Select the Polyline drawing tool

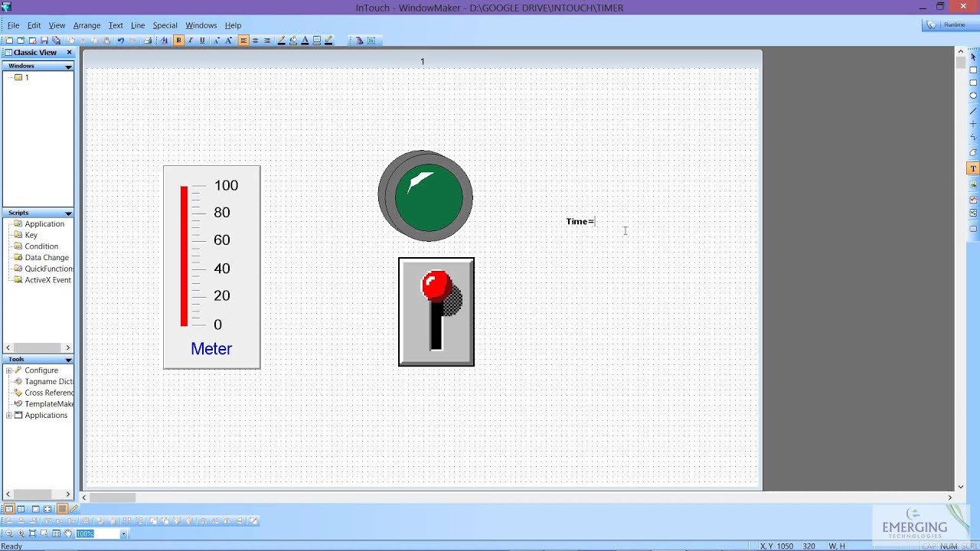tap(973, 138)
